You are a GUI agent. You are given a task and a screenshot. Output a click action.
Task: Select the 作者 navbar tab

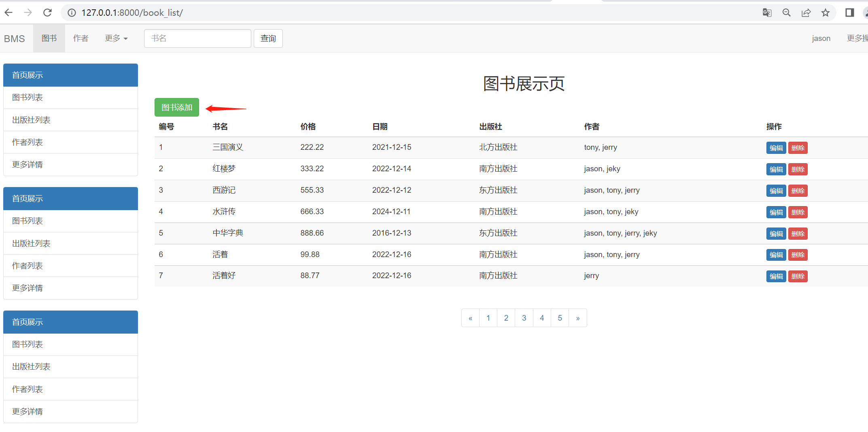pos(81,38)
